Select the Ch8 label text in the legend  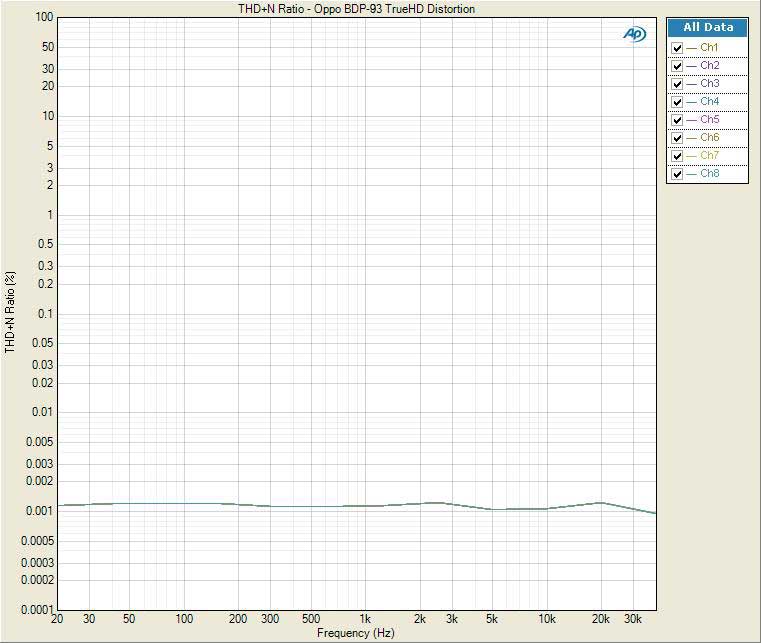pyautogui.click(x=709, y=174)
